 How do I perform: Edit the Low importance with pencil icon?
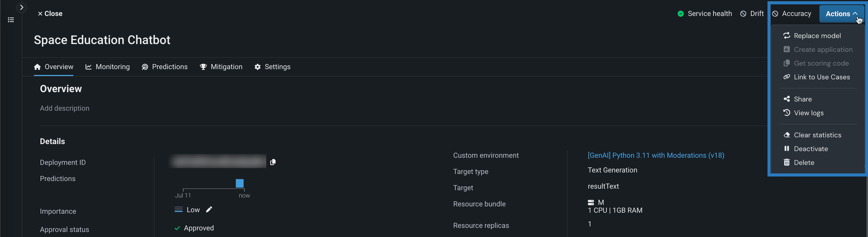point(209,210)
